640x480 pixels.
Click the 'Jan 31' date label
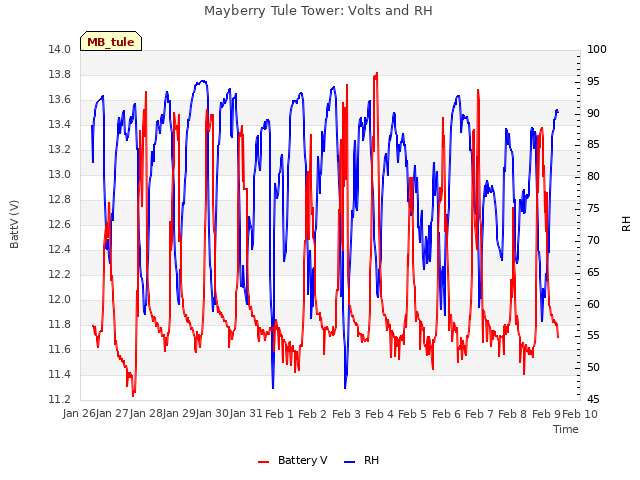[x=246, y=414]
